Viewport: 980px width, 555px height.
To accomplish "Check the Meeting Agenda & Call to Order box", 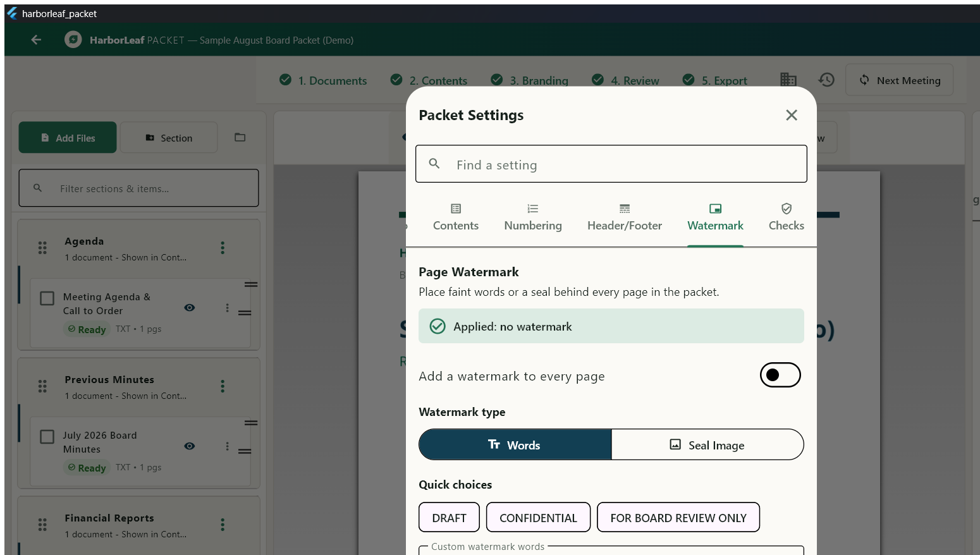I will pyautogui.click(x=47, y=298).
